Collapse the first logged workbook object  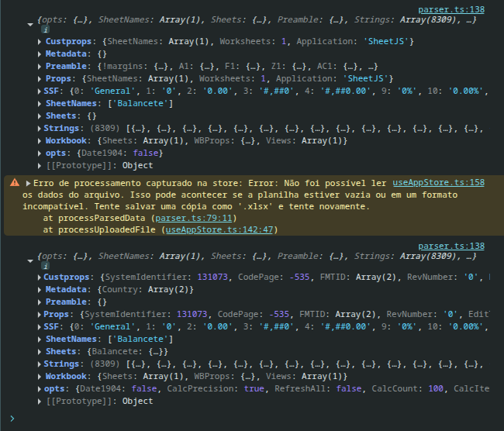point(30,25)
